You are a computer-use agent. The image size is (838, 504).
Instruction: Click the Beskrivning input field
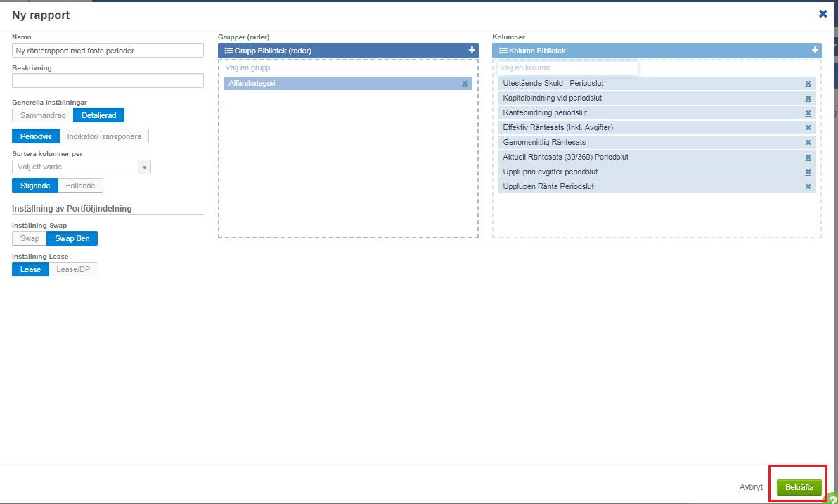pyautogui.click(x=108, y=81)
